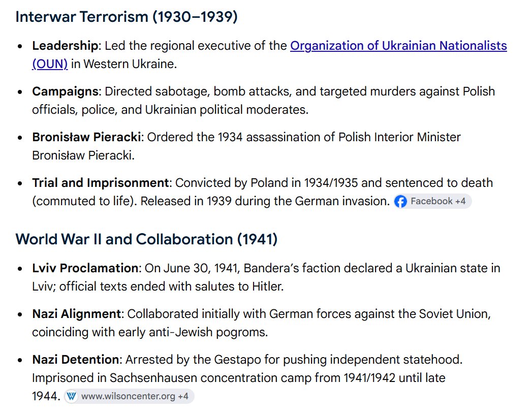Click the "(OUN)" part of the hyperlink
The width and height of the screenshot is (532, 415).
pos(50,64)
